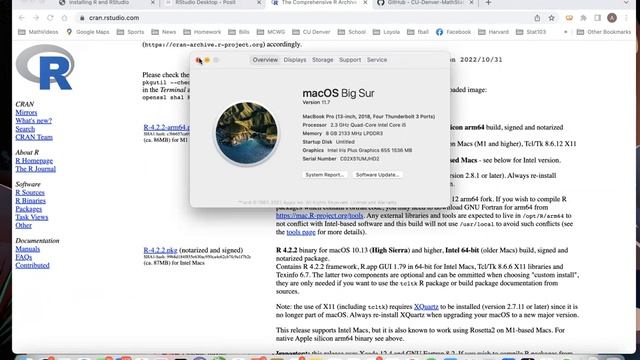Select Service tab in About This Mac
Viewport: 640px width, 360px height.
click(377, 60)
